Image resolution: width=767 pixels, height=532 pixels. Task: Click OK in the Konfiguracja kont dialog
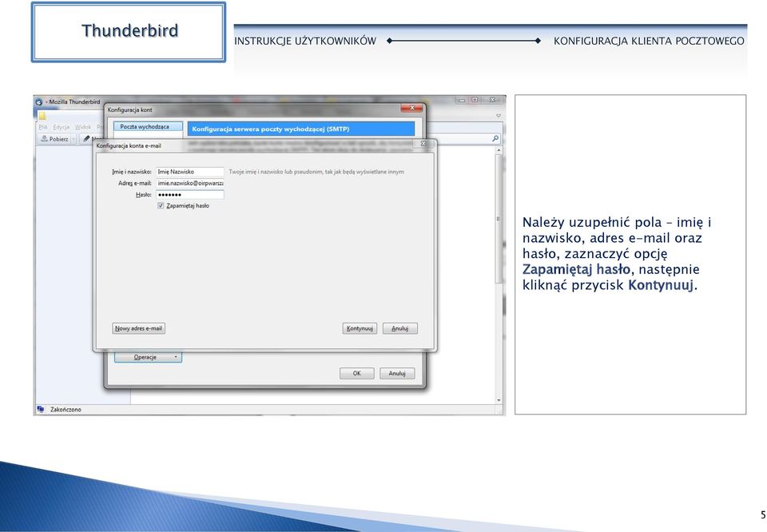click(x=356, y=374)
